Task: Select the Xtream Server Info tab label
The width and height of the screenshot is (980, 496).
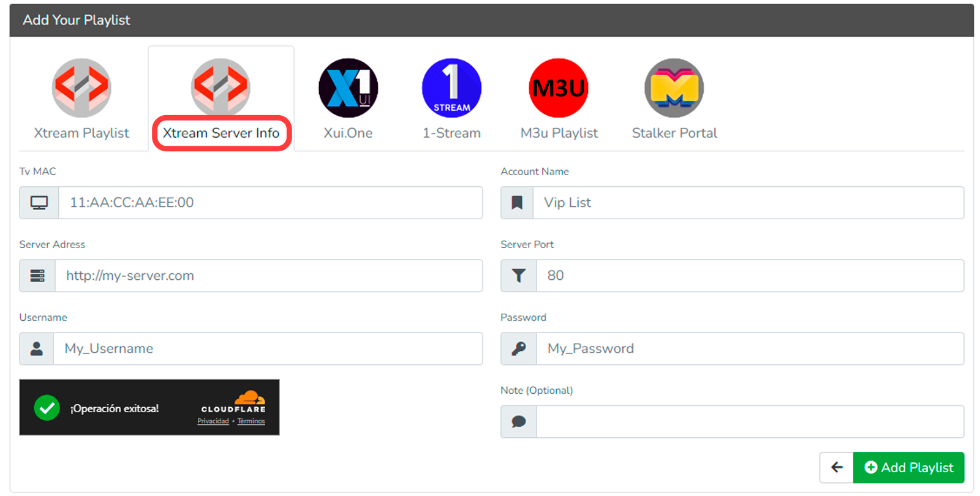Action: tap(221, 133)
